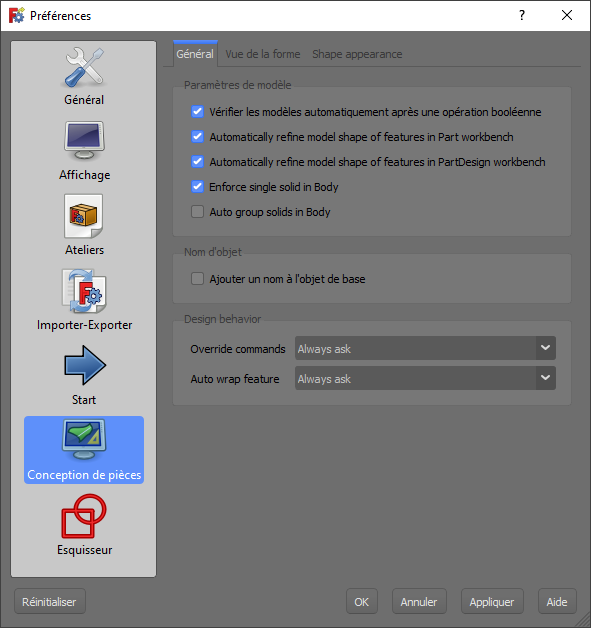Choose the Importer-Exporter icon
This screenshot has width=591, height=628.
[x=84, y=291]
